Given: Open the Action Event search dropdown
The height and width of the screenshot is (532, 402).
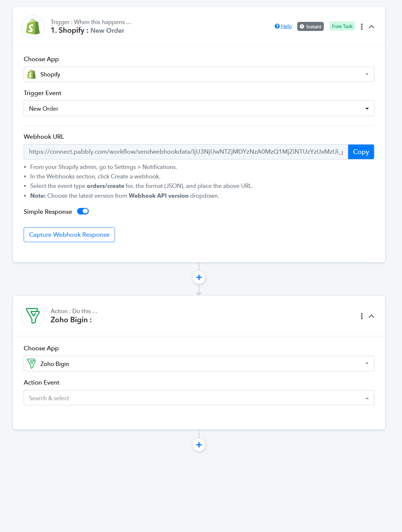Looking at the screenshot, I should click(199, 398).
